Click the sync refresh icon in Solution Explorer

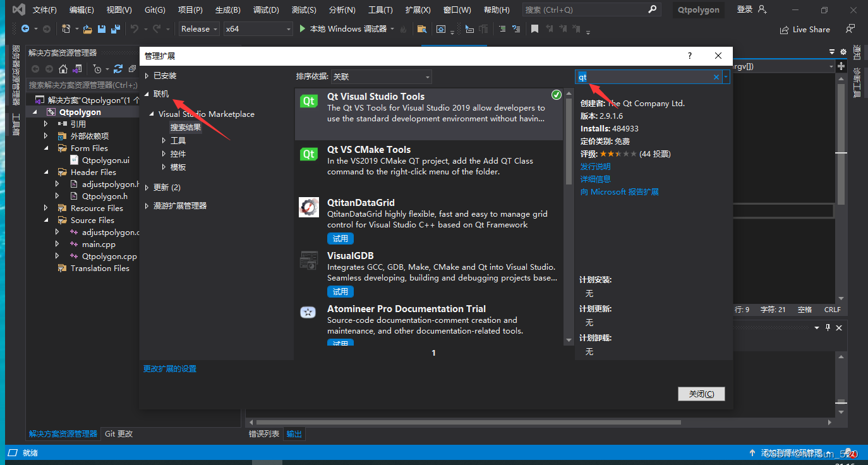point(118,69)
